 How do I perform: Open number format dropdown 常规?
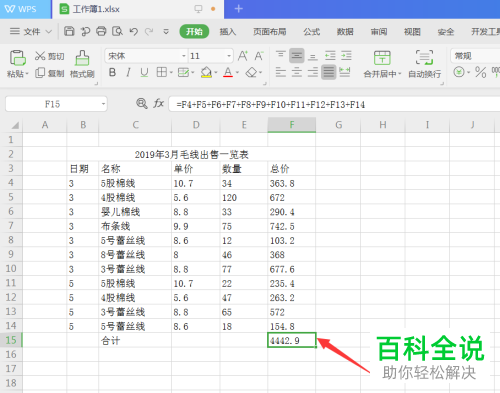click(x=475, y=56)
